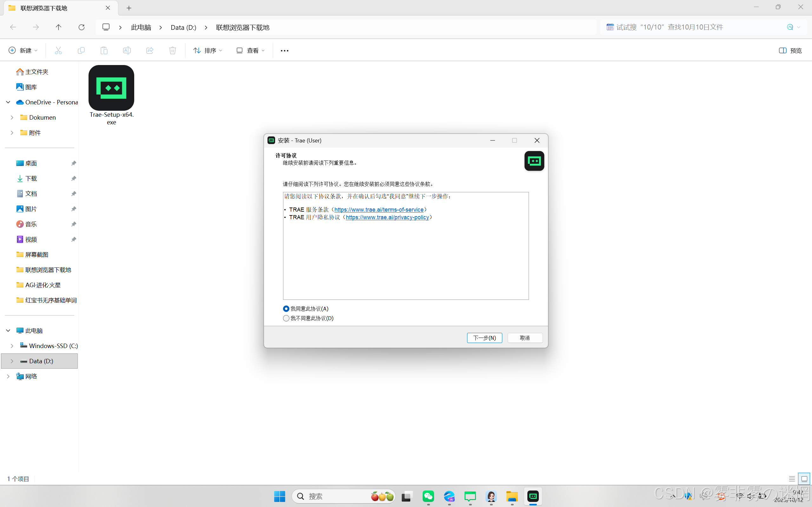Image resolution: width=812 pixels, height=507 pixels.
Task: Click the Cut scissors icon in toolbar
Action: (58, 50)
